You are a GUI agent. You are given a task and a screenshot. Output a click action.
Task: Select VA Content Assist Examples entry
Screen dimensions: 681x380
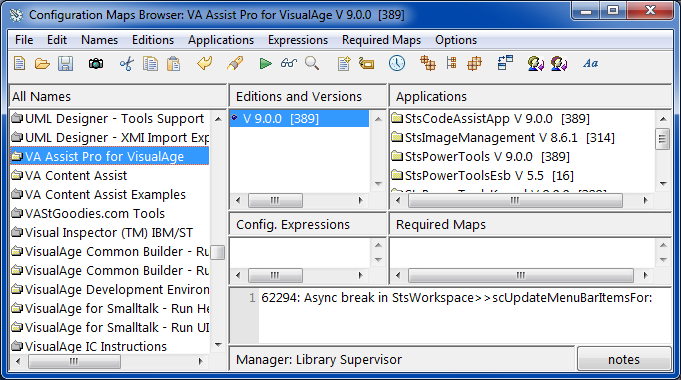click(x=110, y=195)
